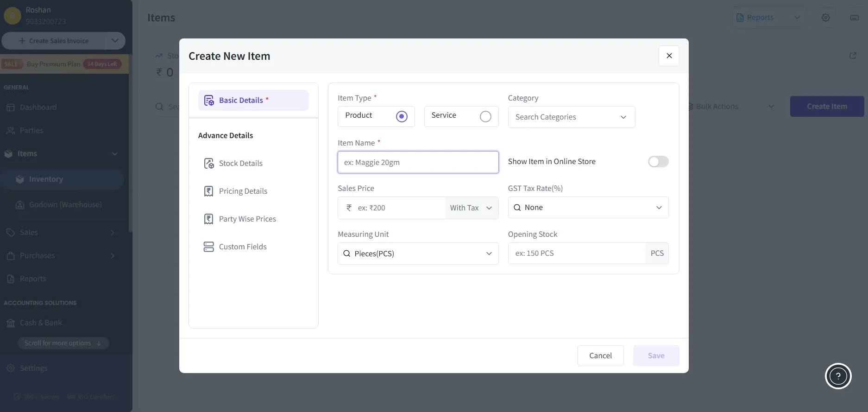Image resolution: width=868 pixels, height=412 pixels.
Task: Click the Pricing Details rupee icon
Action: [x=209, y=191]
